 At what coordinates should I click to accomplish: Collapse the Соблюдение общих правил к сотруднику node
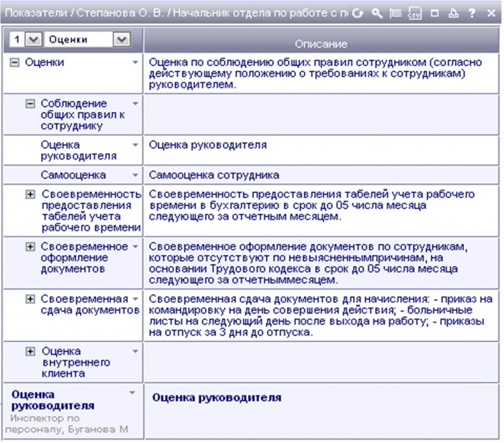[x=30, y=104]
